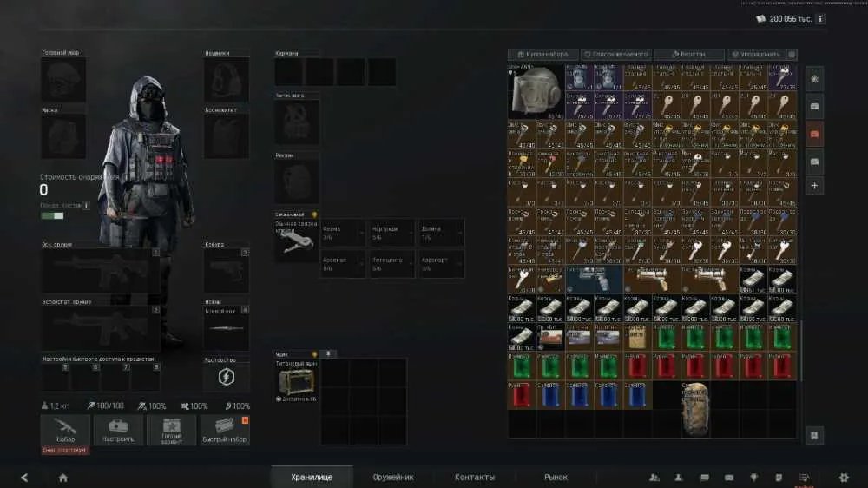The width and height of the screenshot is (868, 488).
Task: Select the blue-background pistol in stash
Action: coord(594,280)
